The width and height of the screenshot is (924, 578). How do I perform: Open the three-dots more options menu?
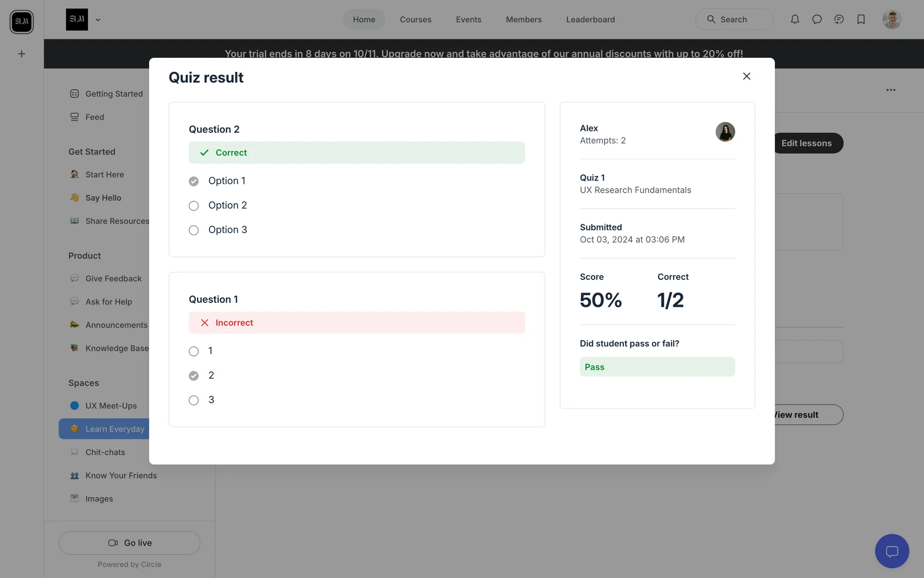click(x=891, y=90)
